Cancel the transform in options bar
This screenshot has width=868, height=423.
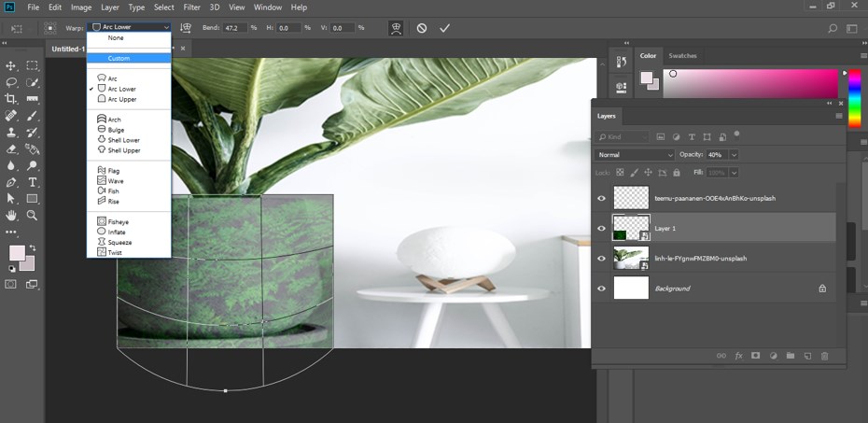[422, 28]
